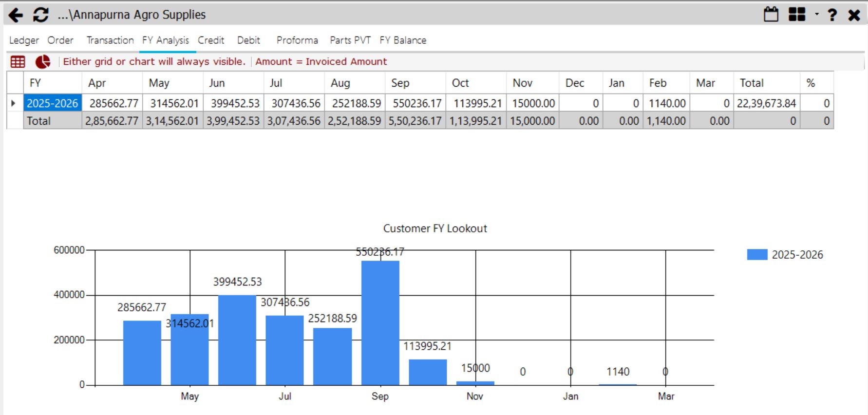
Task: Open the calendar date picker icon
Action: [771, 15]
